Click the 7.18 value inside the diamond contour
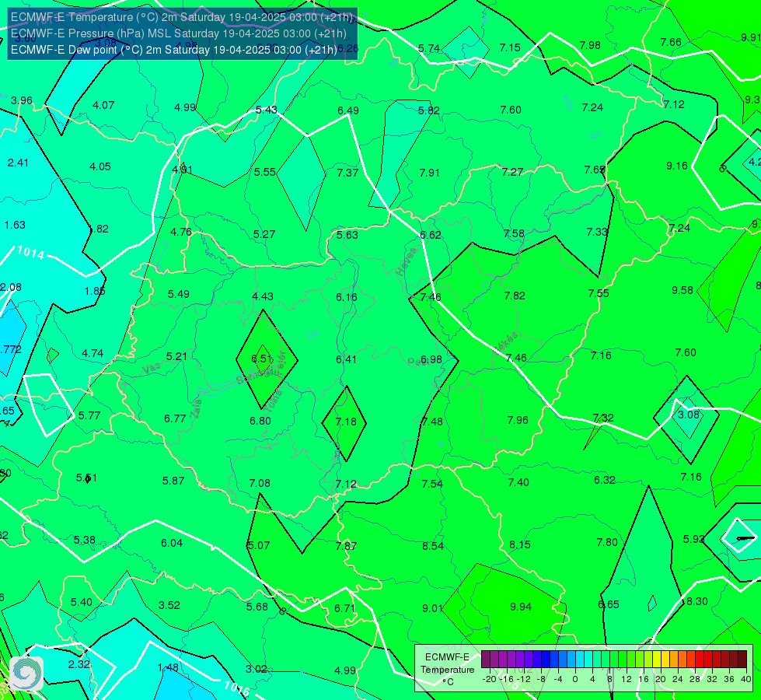 [346, 422]
